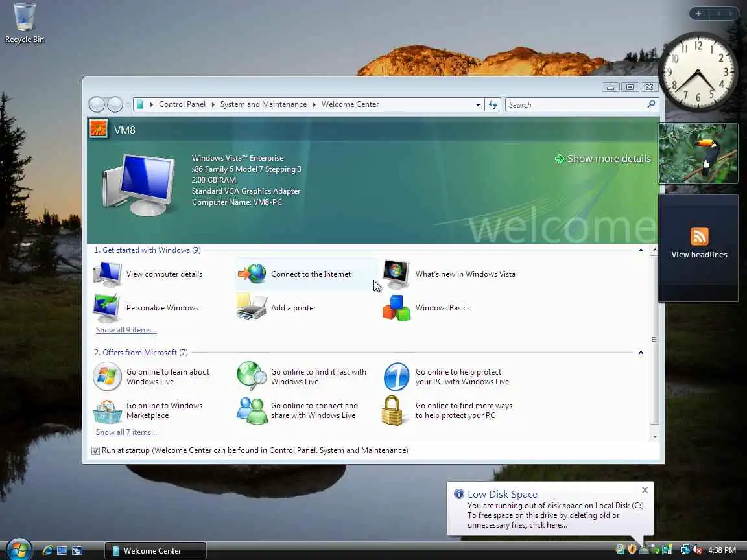Click the Back navigation button

[97, 104]
